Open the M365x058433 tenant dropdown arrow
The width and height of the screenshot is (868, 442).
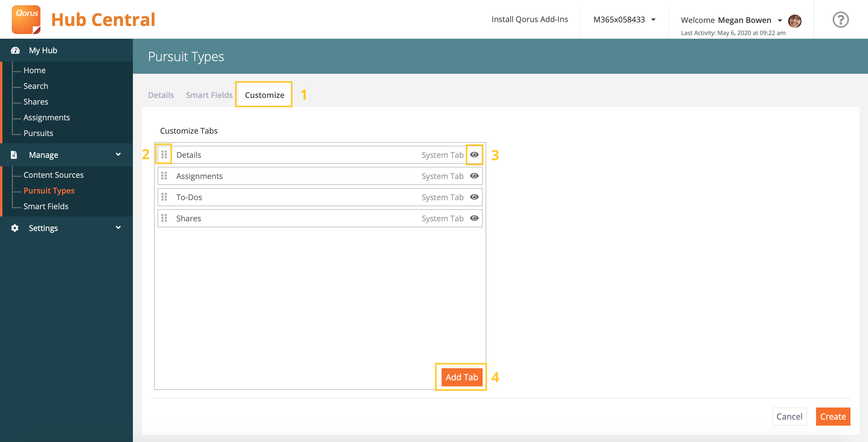pyautogui.click(x=653, y=20)
